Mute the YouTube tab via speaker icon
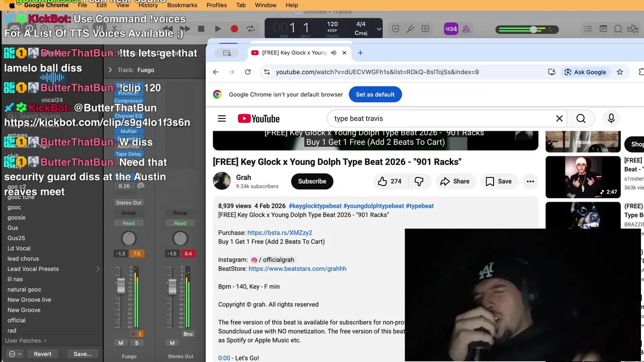Image resolution: width=644 pixels, height=362 pixels. (334, 53)
